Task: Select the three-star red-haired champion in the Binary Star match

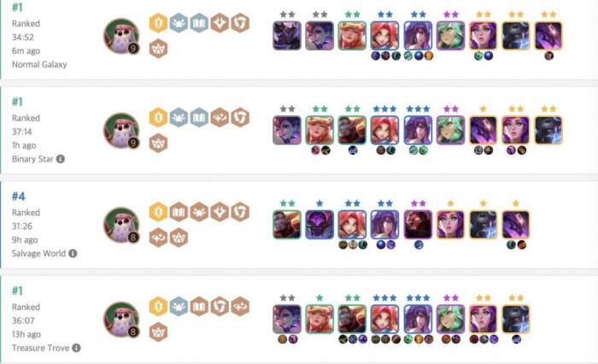Action: 384,130
